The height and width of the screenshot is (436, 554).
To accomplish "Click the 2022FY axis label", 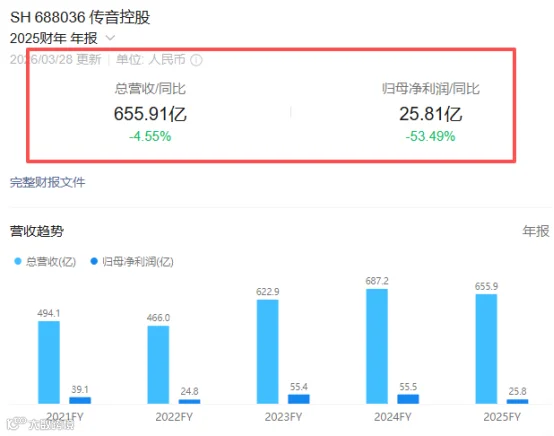I will (x=174, y=417).
